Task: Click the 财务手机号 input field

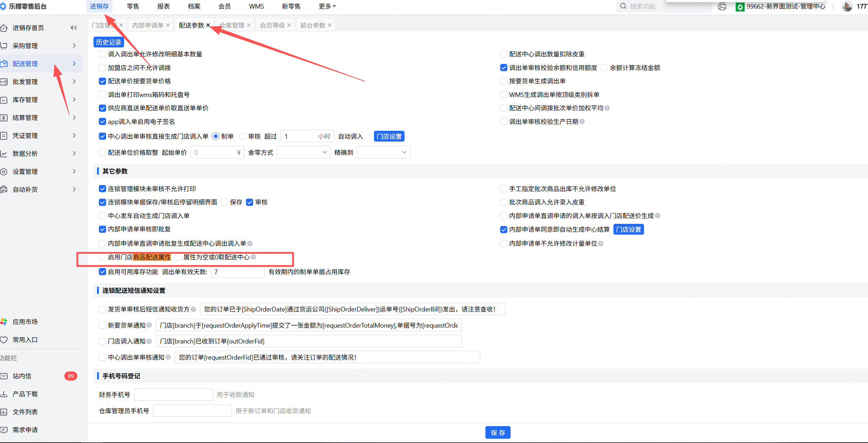Action: click(173, 394)
